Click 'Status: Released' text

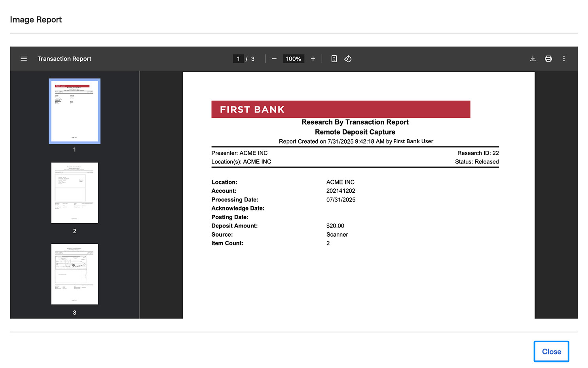click(477, 162)
